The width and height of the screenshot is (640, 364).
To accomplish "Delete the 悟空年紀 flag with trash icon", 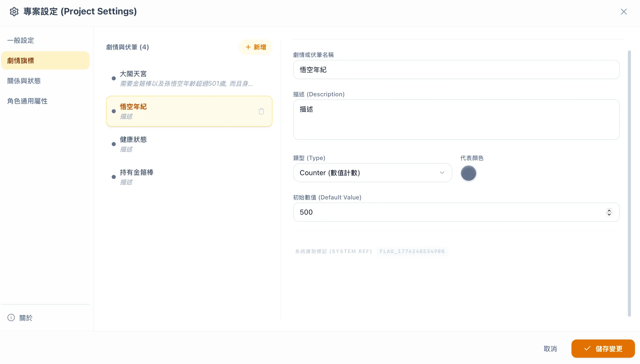I will [x=261, y=111].
